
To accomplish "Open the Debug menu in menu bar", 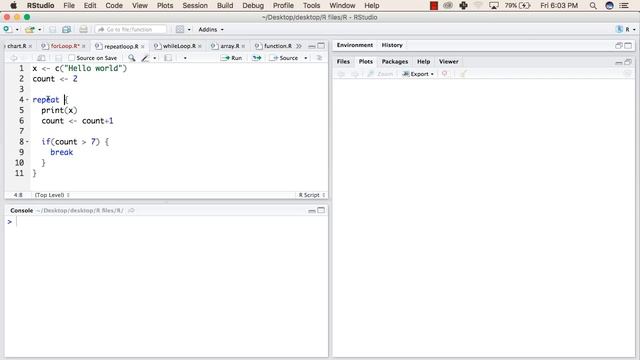I will point(253,5).
